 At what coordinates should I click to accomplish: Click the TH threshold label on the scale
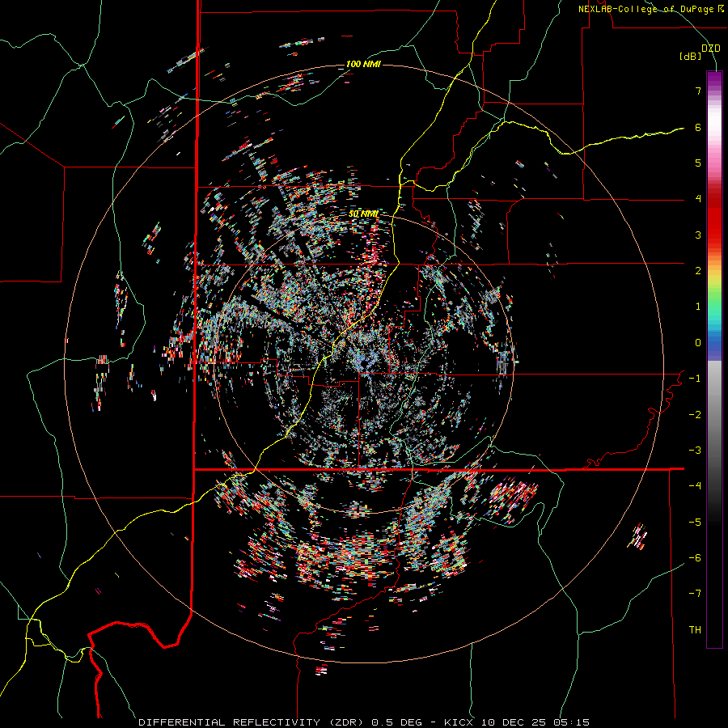tap(695, 630)
